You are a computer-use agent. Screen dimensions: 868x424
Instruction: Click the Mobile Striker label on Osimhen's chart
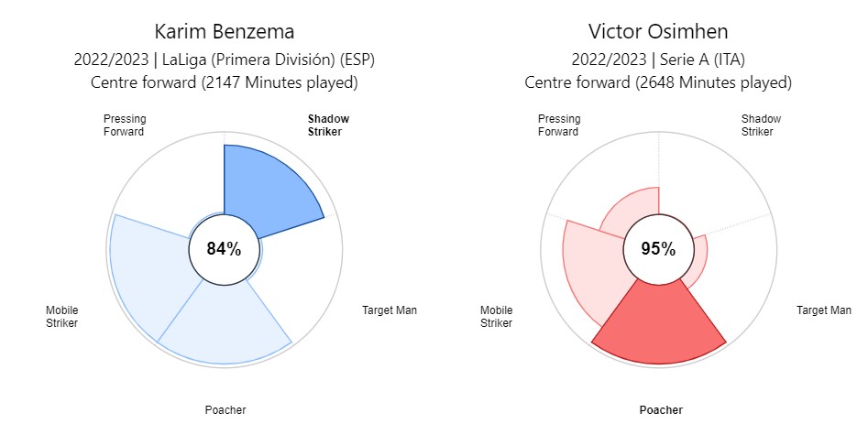496,317
